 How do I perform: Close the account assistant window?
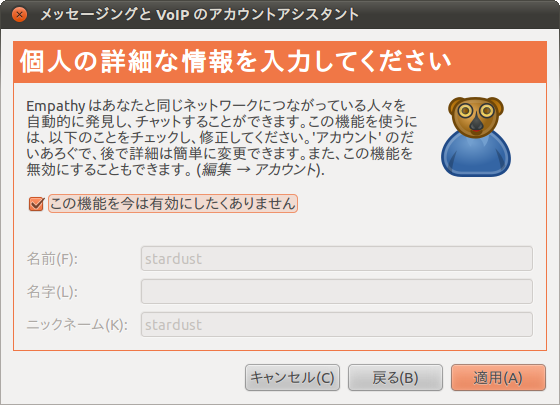tap(19, 14)
